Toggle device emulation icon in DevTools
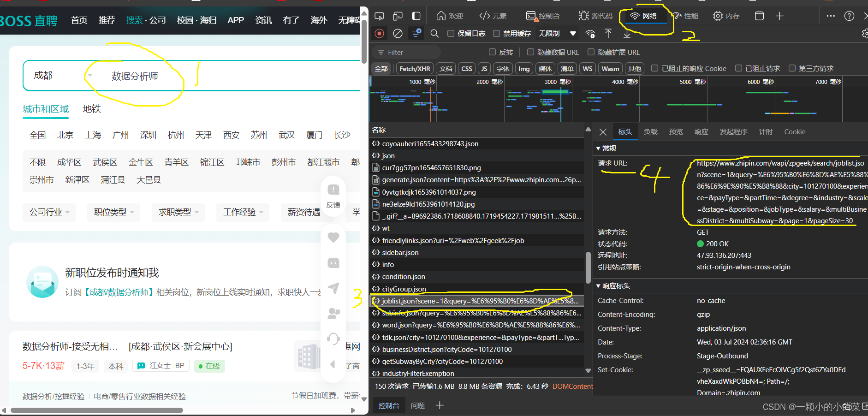868x416 pixels. (398, 16)
